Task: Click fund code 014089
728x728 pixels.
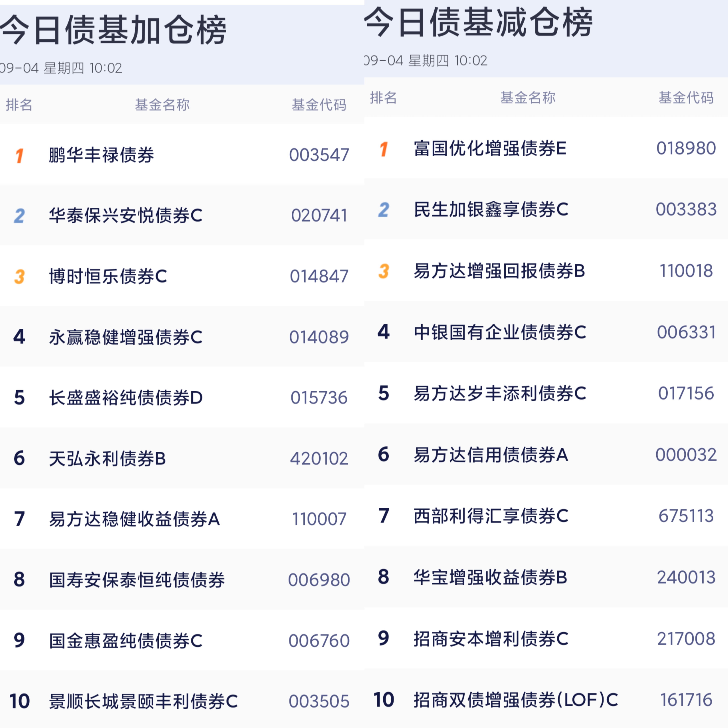Action: 319,337
